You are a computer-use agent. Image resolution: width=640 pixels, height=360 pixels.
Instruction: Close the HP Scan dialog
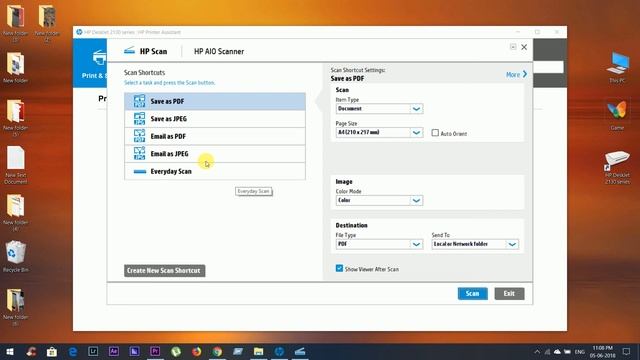click(x=524, y=47)
